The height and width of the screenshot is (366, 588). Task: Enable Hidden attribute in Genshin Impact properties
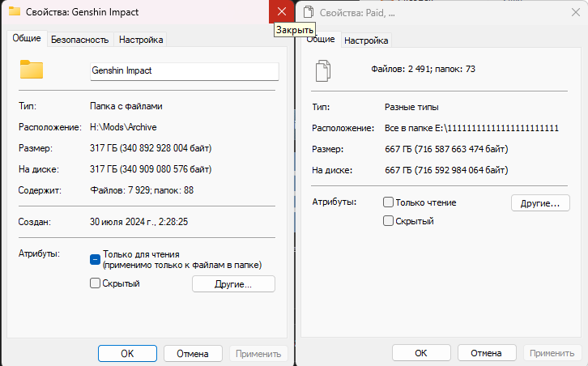pyautogui.click(x=96, y=283)
